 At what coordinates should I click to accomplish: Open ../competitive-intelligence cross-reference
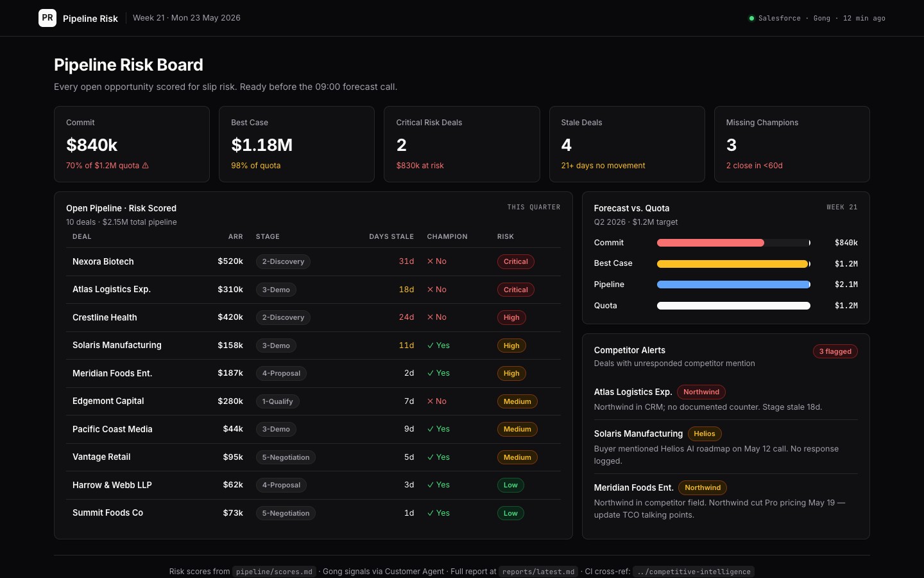(693, 572)
